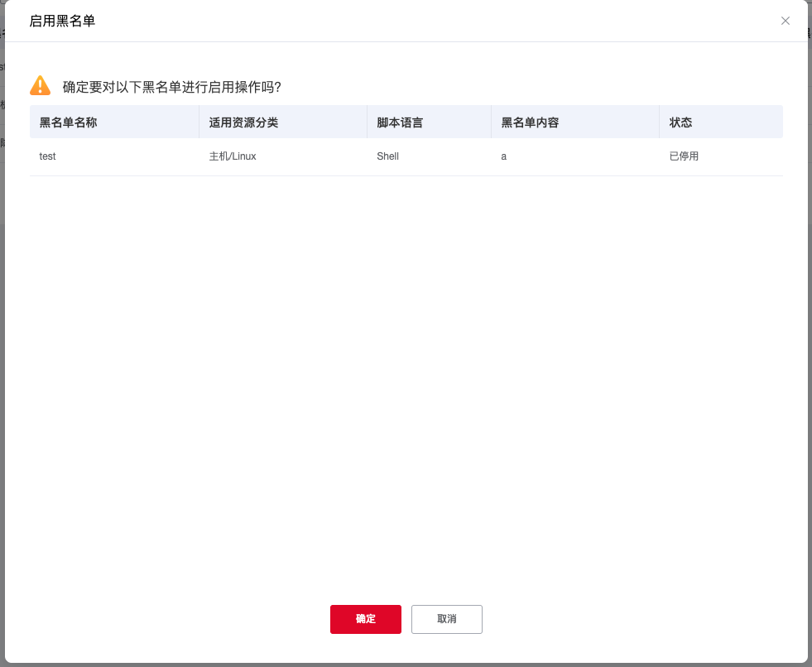Screen dimensions: 812x667
Task: Click the empty area below the table
Action: point(406,372)
